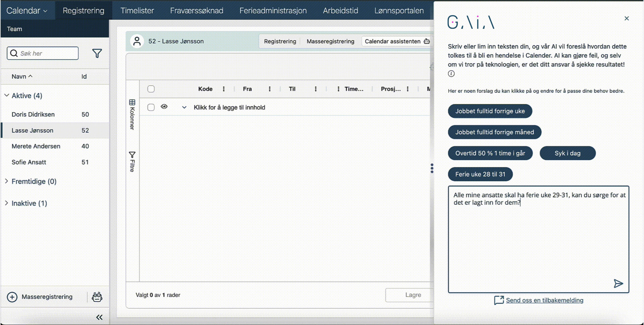Click the robot assistant icon in sidebar footer
This screenshot has width=644, height=325.
coord(97,297)
